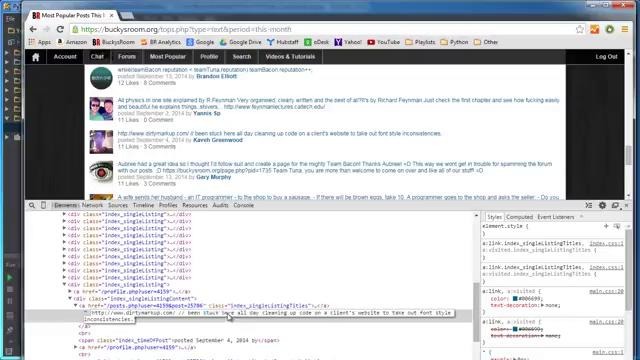Activate DevTools inspect element magnifier icon

tap(32, 205)
